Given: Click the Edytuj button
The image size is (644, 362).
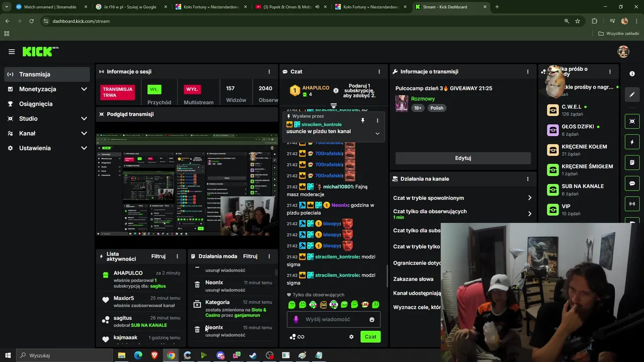Looking at the screenshot, I should tap(463, 158).
